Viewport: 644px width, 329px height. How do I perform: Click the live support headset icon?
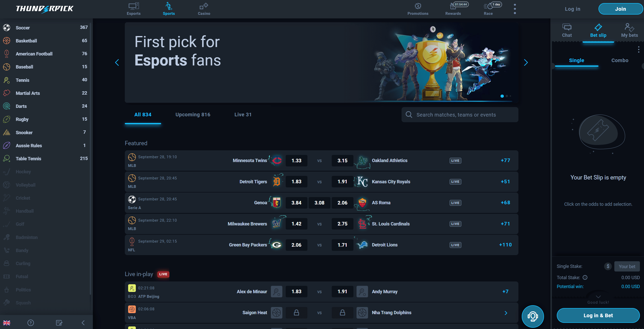click(x=533, y=316)
